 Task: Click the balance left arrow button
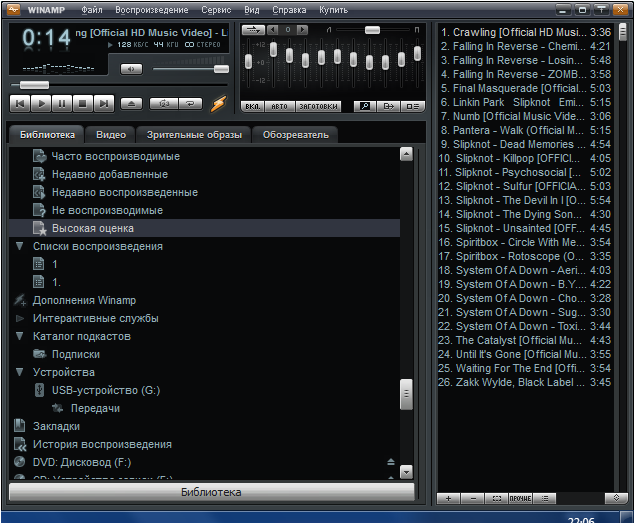pos(273,30)
